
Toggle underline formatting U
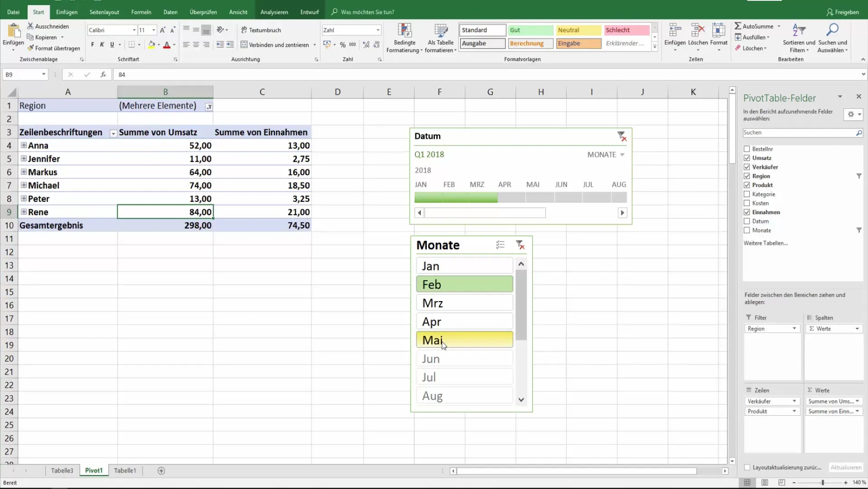click(x=112, y=44)
